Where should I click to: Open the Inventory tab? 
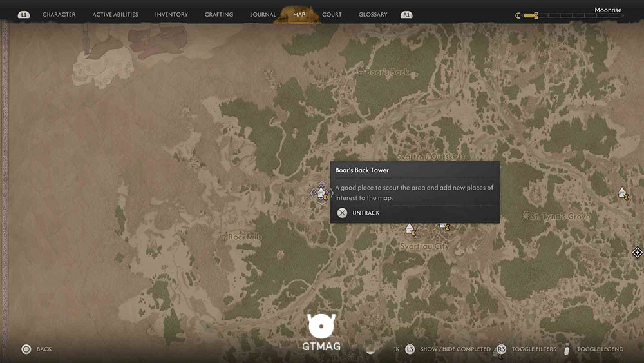171,14
